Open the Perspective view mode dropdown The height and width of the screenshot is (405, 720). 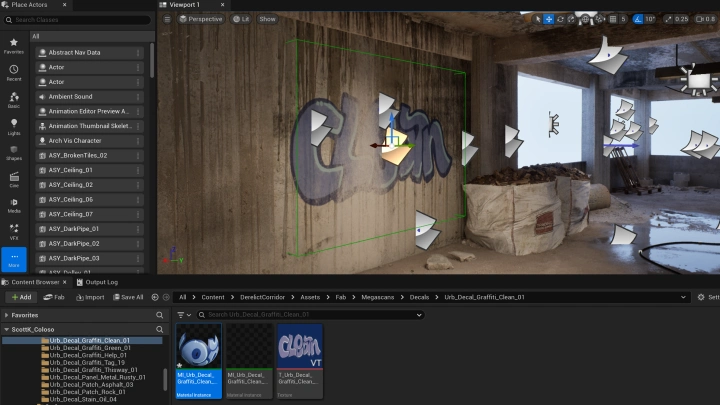(x=201, y=19)
